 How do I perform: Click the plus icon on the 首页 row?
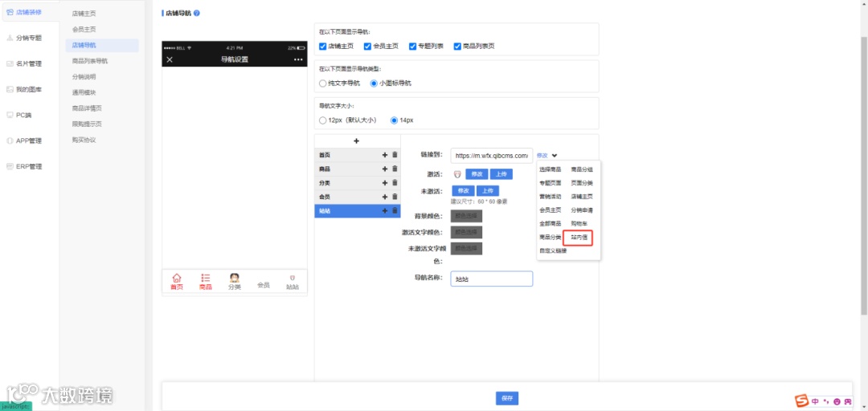tap(385, 155)
